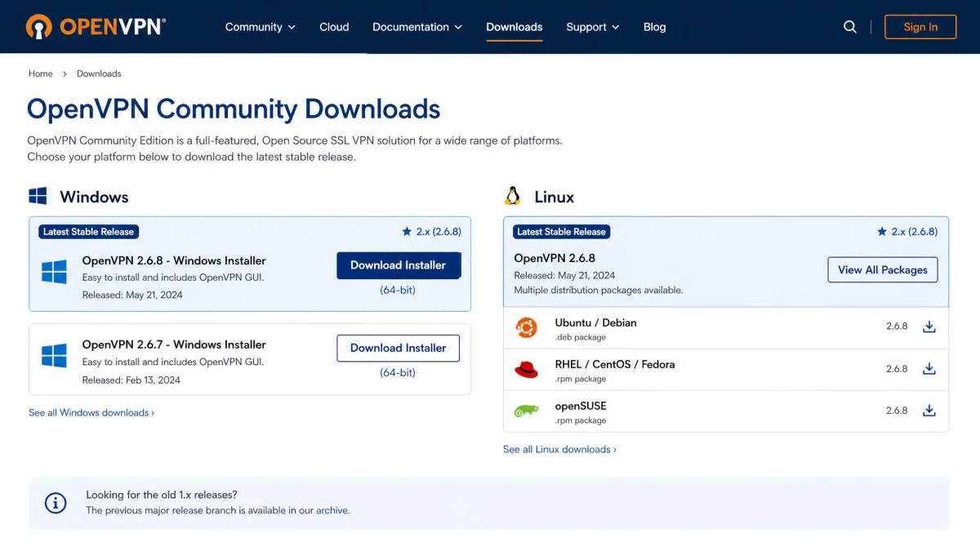The height and width of the screenshot is (551, 980).
Task: Open the 64-bit link under 2.6.8 installer
Action: [398, 290]
